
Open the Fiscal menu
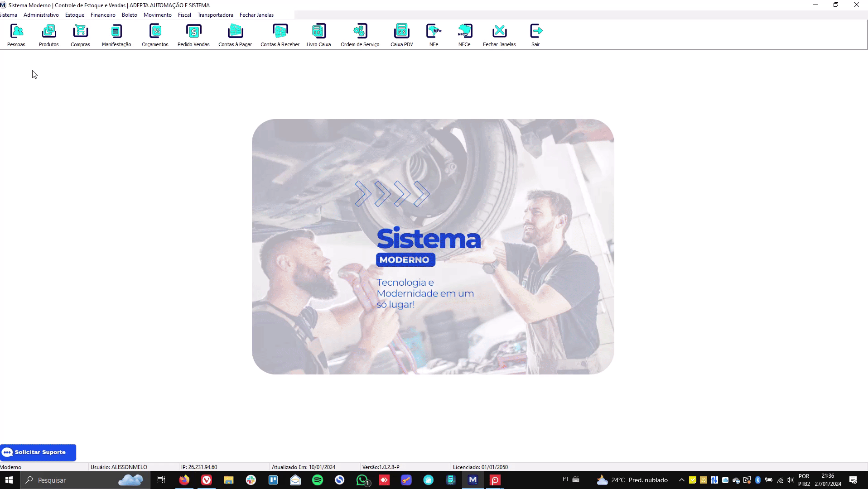coord(184,15)
